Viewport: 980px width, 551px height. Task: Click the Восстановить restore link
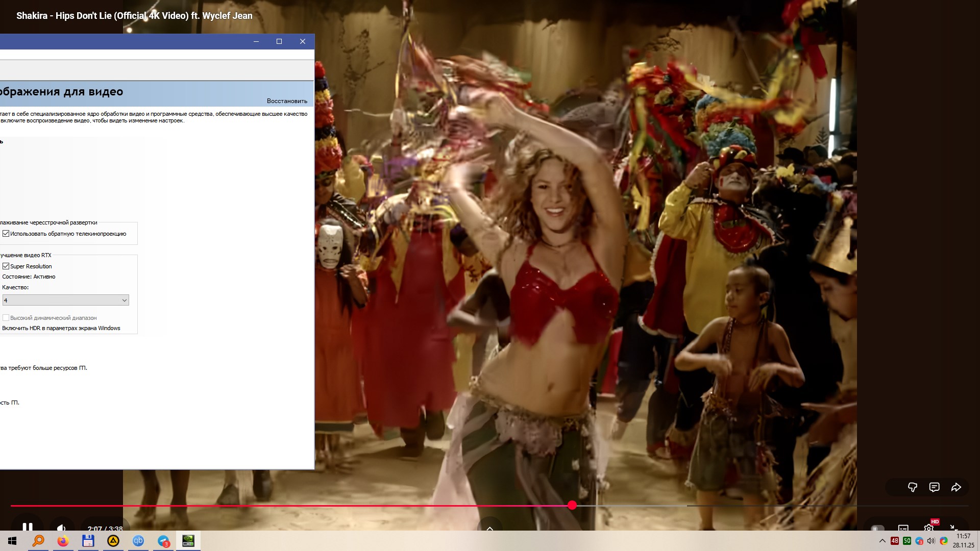point(287,101)
